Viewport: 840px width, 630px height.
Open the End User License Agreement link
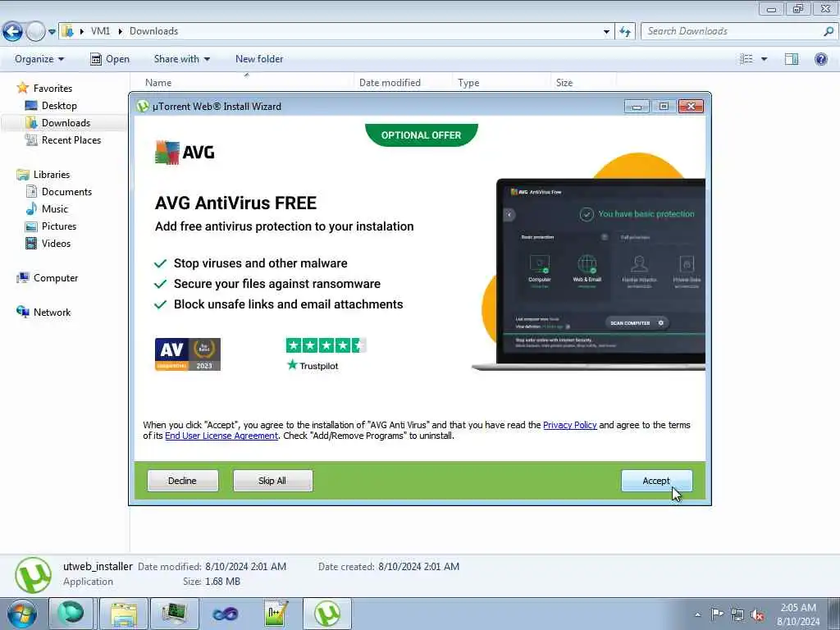[221, 436]
